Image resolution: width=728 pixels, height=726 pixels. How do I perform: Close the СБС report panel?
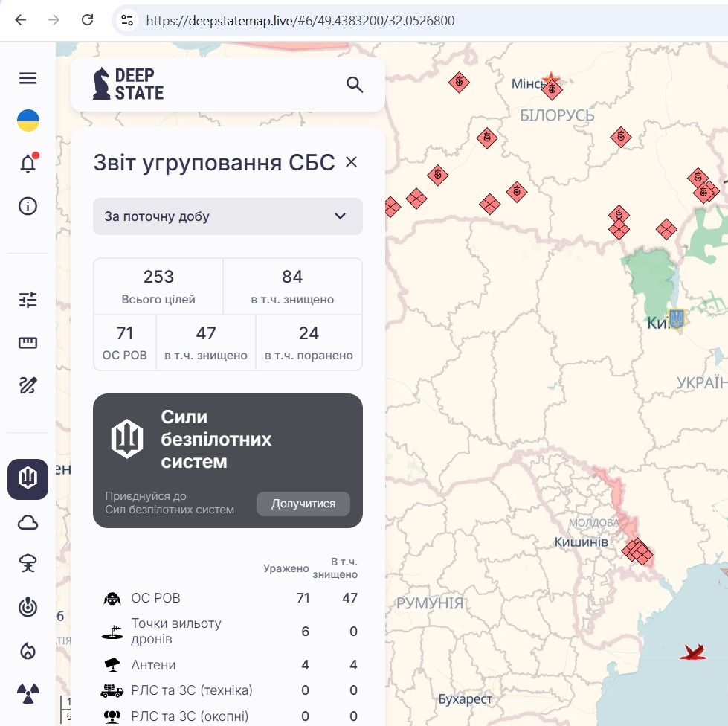click(352, 161)
